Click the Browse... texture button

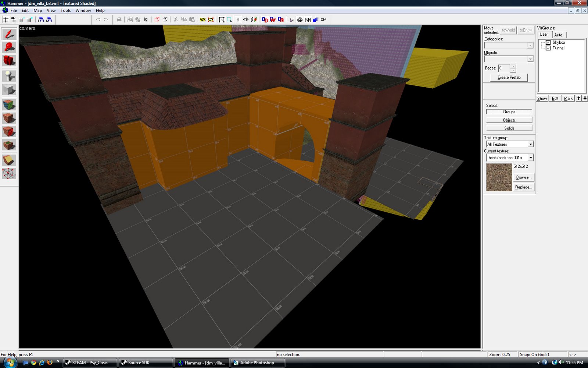[x=523, y=177]
